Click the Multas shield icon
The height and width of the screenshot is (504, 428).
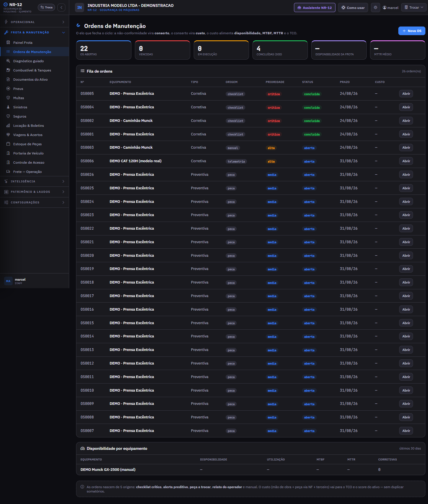click(8, 98)
